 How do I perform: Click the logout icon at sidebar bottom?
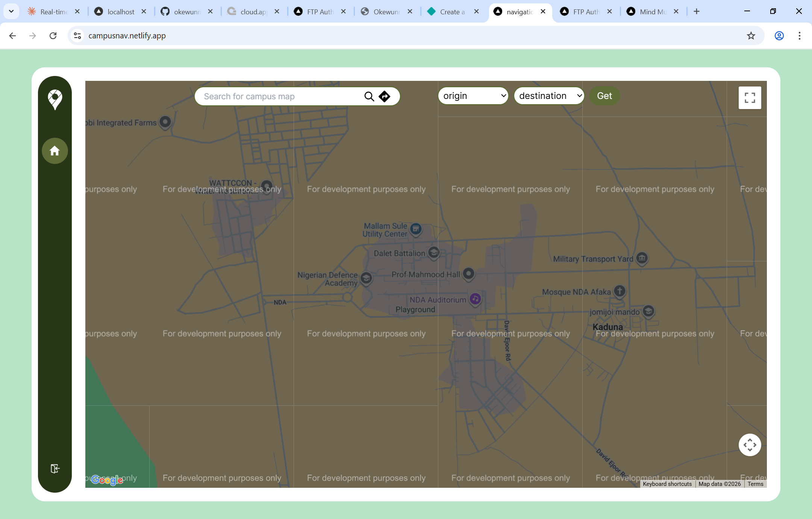[55, 468]
